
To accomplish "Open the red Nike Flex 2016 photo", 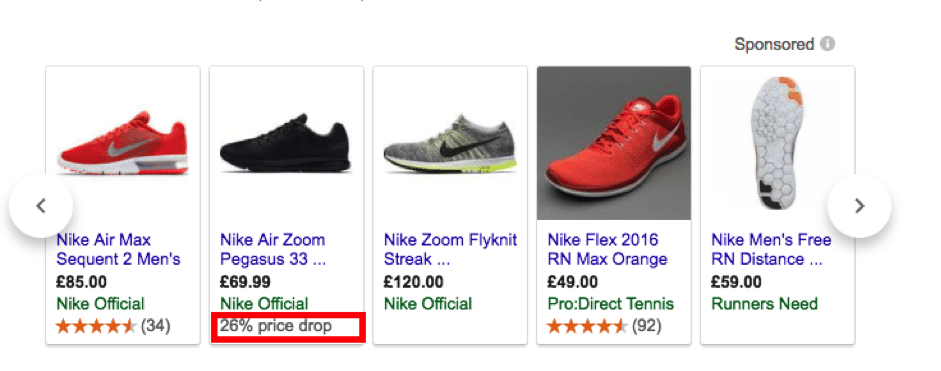I will point(614,143).
